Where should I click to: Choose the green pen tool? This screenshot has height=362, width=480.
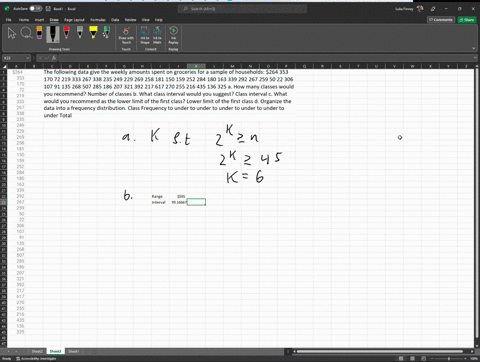[106, 33]
